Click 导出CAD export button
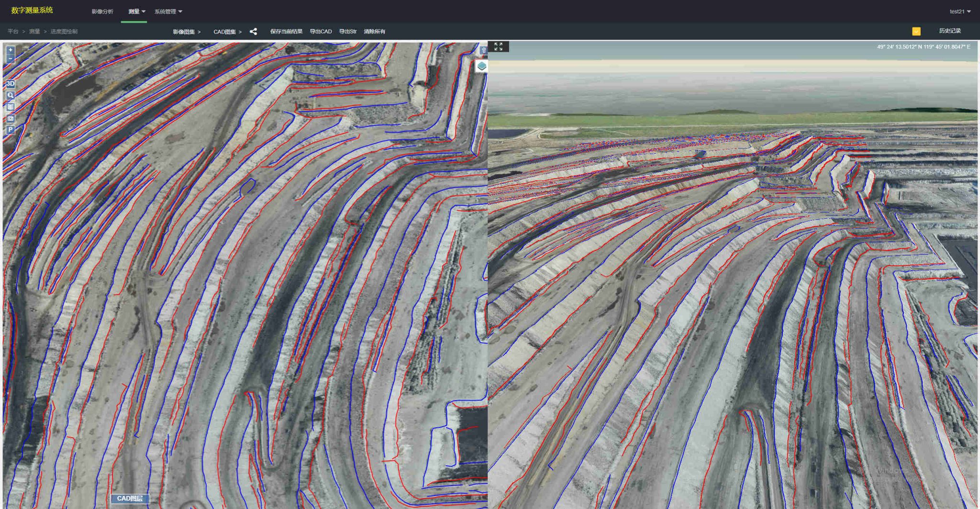The width and height of the screenshot is (980, 509). click(321, 32)
